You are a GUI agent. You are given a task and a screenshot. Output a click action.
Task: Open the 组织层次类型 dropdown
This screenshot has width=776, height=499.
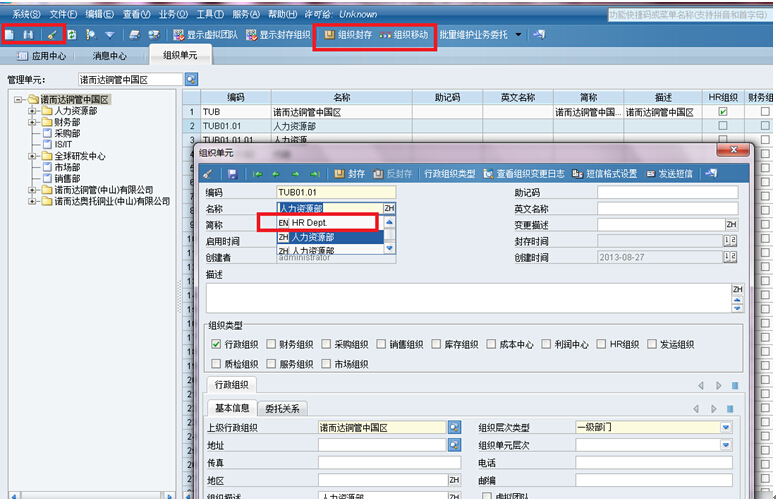point(726,427)
